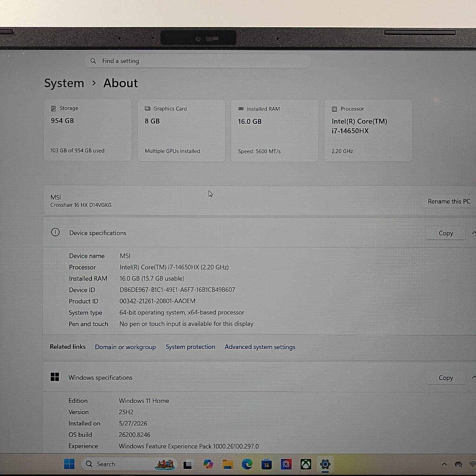
Task: Click the Graphics Card icon
Action: click(x=147, y=109)
